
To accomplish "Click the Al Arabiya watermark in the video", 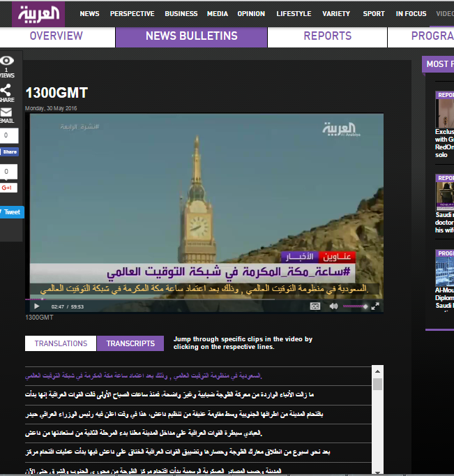I will tap(341, 129).
